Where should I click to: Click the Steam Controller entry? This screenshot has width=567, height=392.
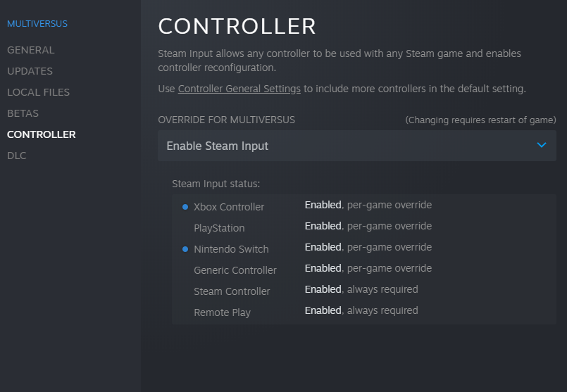pyautogui.click(x=232, y=291)
